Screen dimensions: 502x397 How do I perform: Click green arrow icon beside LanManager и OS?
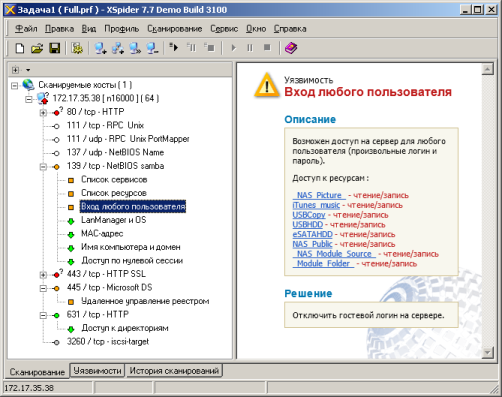(x=71, y=221)
